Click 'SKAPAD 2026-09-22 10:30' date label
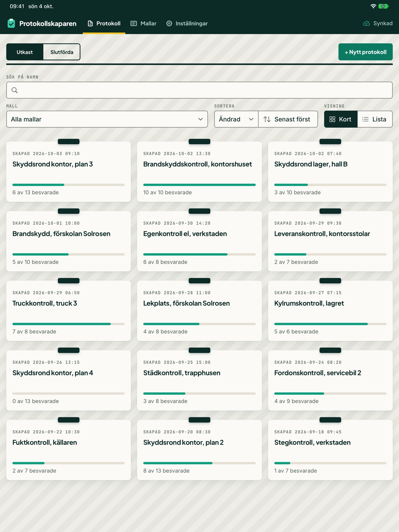This screenshot has height=532, width=399. [46, 432]
